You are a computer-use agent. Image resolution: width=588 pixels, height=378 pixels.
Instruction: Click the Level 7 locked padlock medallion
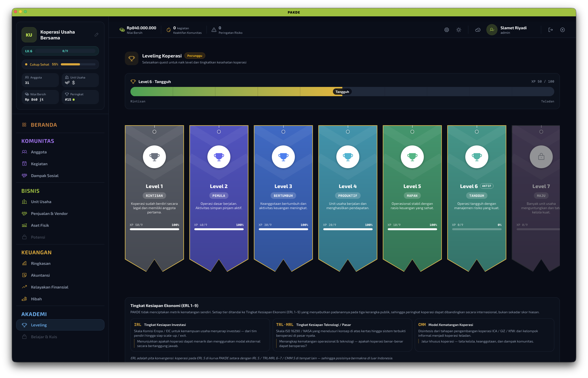(541, 157)
